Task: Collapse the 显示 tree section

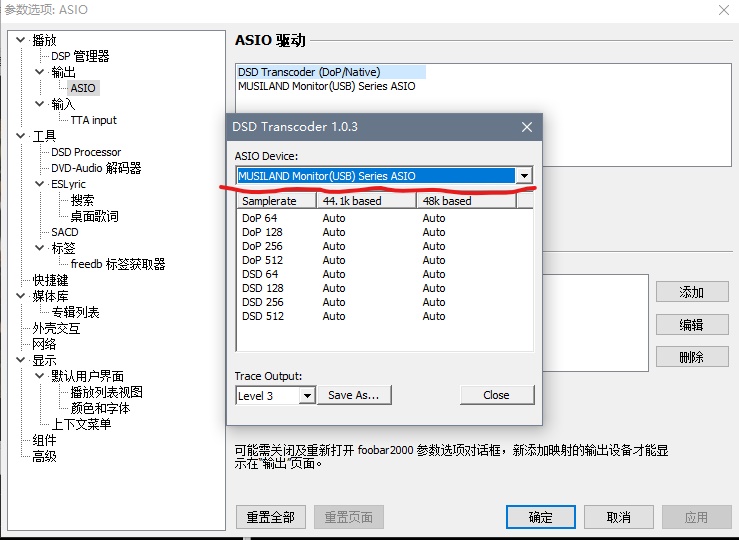Action: coord(21,360)
